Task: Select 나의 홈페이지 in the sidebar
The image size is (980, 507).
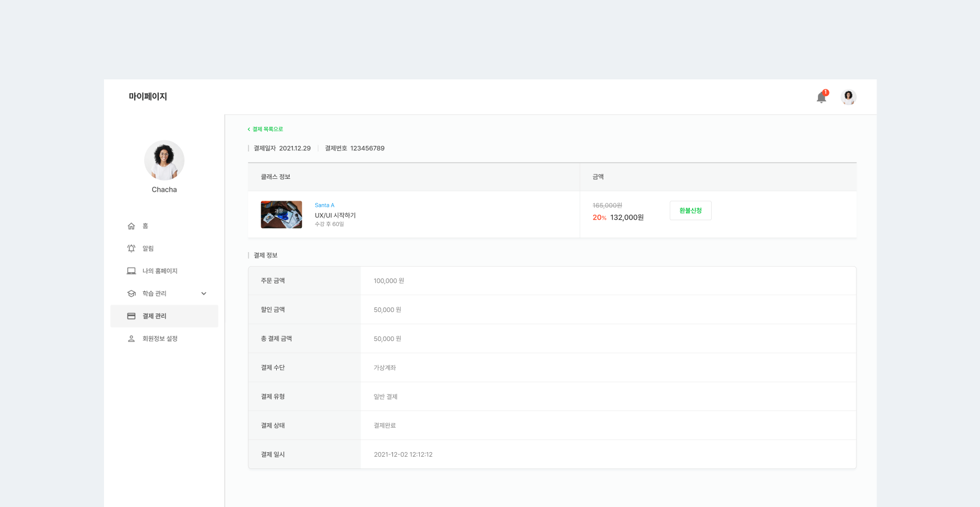Action: [160, 271]
